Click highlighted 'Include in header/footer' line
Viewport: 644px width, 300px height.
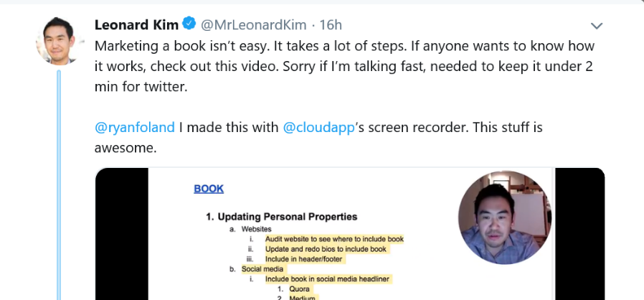point(303,259)
